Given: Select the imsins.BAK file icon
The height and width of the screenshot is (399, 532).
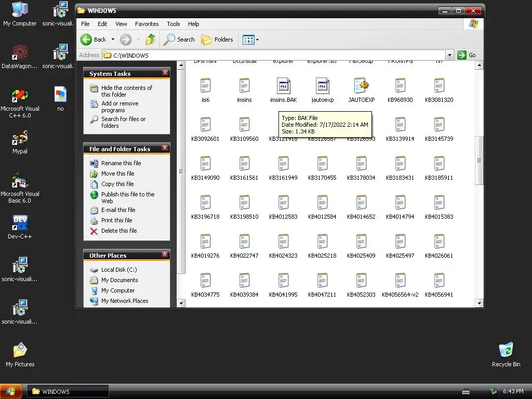Looking at the screenshot, I should (x=283, y=86).
